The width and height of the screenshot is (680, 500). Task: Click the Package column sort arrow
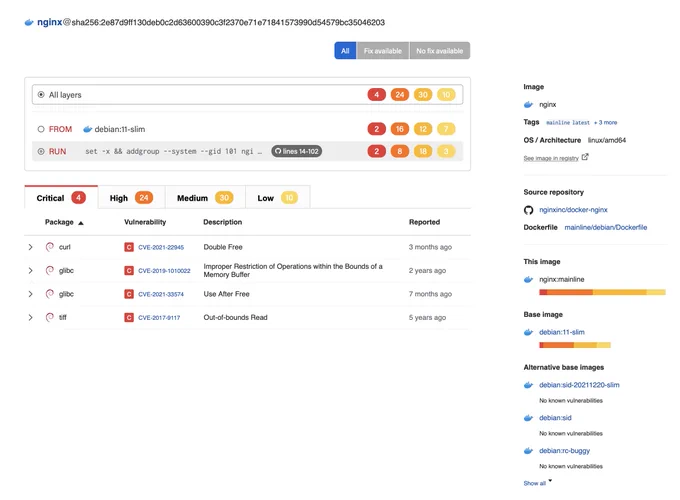pyautogui.click(x=81, y=223)
